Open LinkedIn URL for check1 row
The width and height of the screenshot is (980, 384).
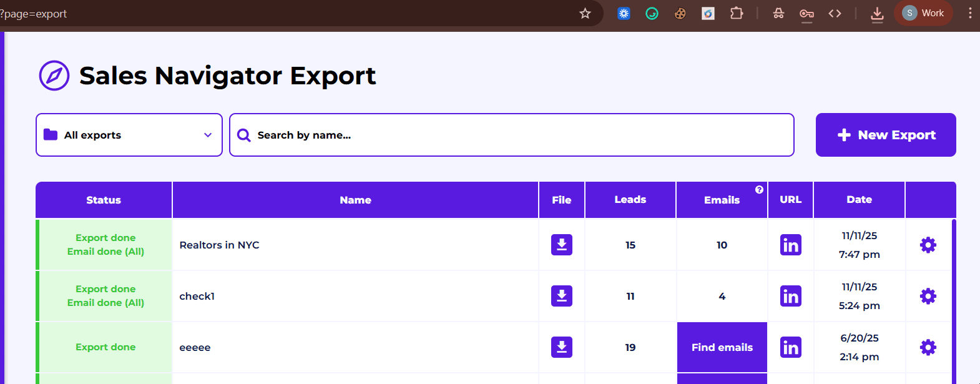791,296
